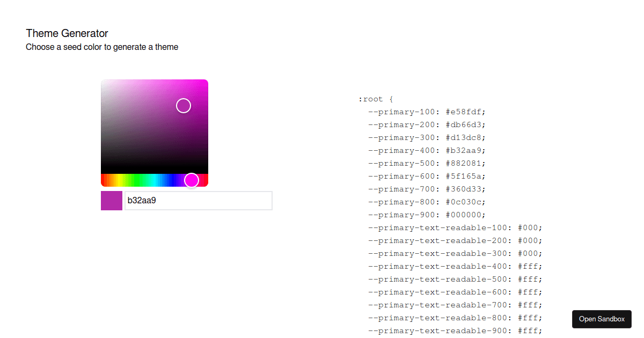Click the hex color input field
The image size is (644, 338).
tap(199, 200)
